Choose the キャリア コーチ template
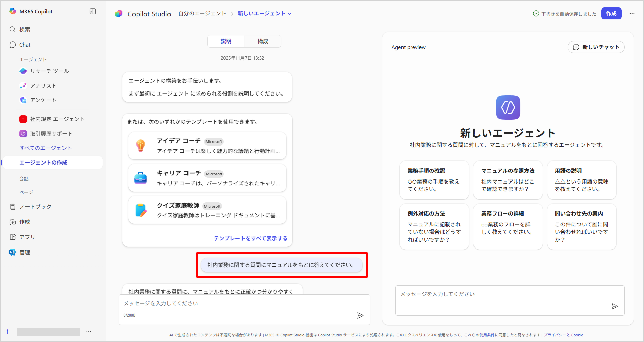 pyautogui.click(x=207, y=178)
